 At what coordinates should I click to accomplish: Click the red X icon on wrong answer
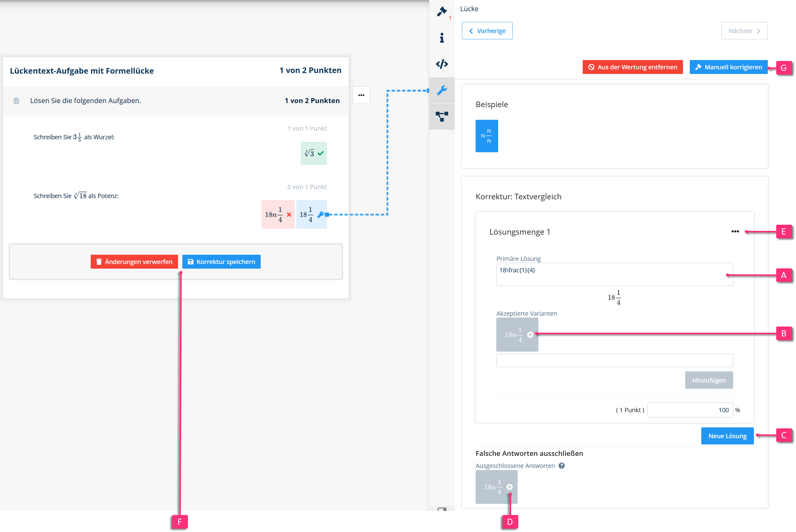pos(289,214)
